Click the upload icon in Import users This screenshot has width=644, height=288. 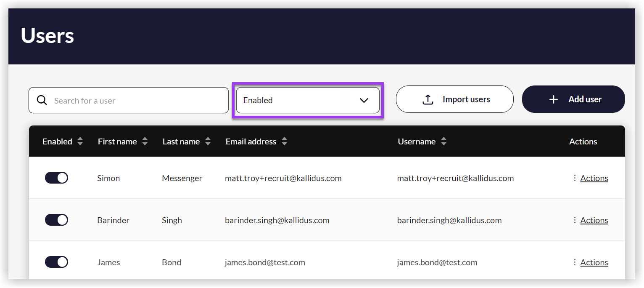pyautogui.click(x=428, y=100)
